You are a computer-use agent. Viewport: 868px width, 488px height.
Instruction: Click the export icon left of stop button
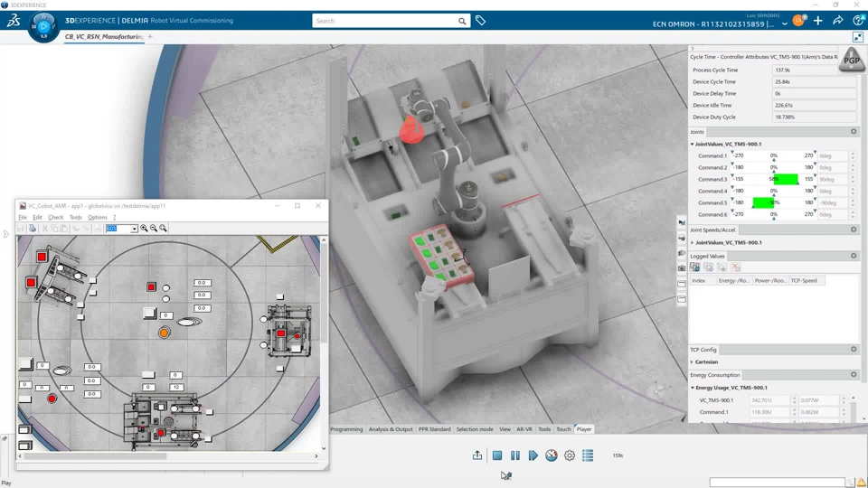(477, 455)
